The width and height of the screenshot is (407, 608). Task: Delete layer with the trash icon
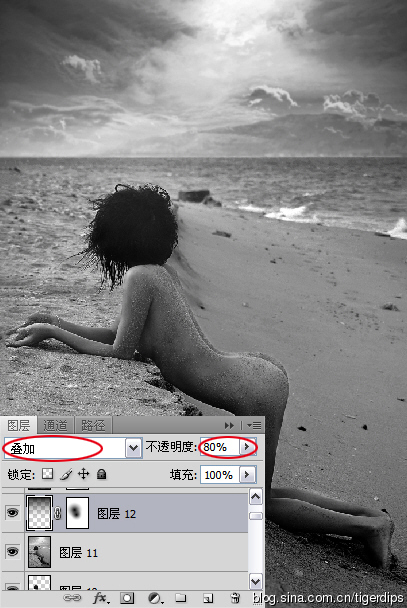tap(235, 598)
